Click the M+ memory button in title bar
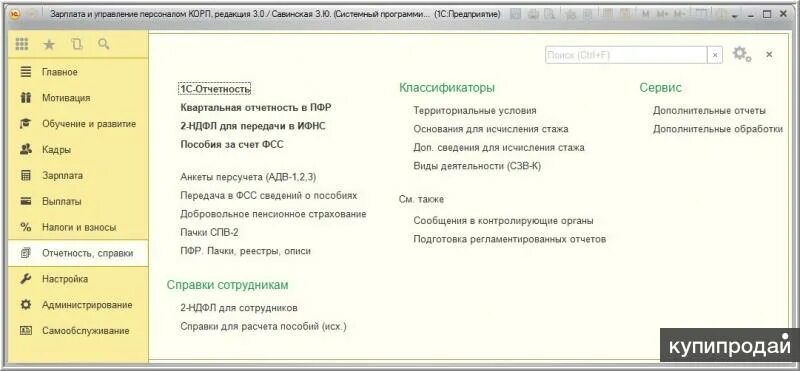This screenshot has width=800, height=371. pos(662,14)
